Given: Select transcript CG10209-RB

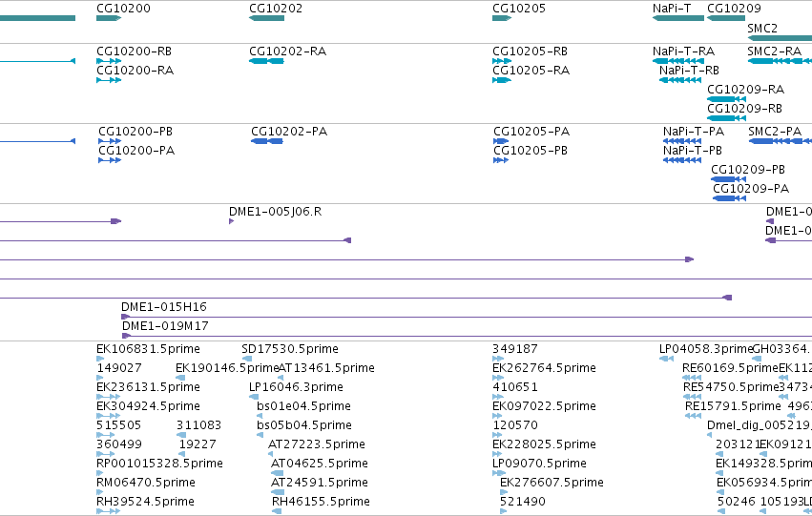Looking at the screenshot, I should pos(726,118).
